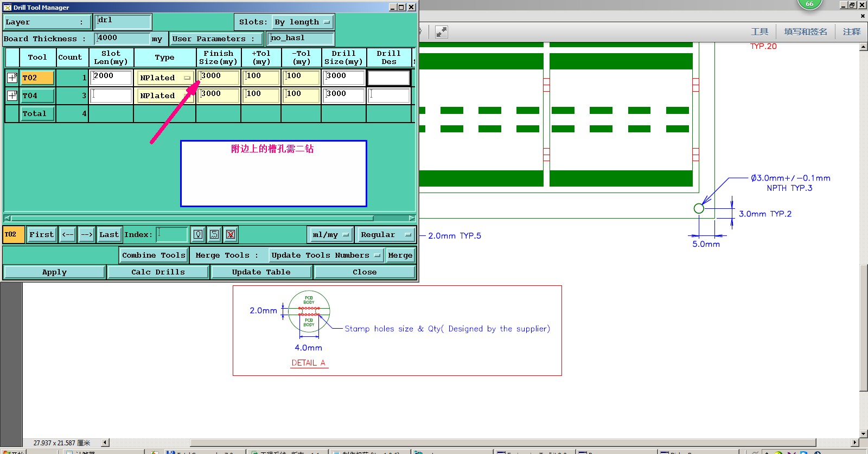The height and width of the screenshot is (454, 868).
Task: Click the Combine Tools button
Action: point(154,255)
